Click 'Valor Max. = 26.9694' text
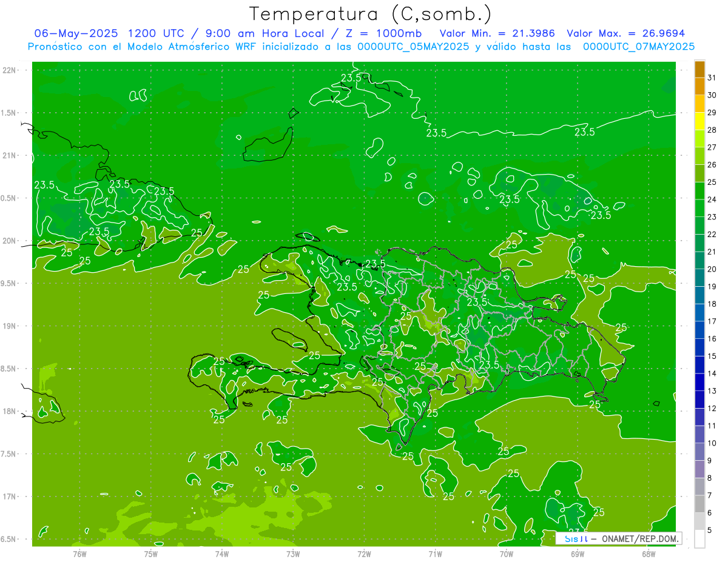Image resolution: width=728 pixels, height=562 pixels. point(626,33)
